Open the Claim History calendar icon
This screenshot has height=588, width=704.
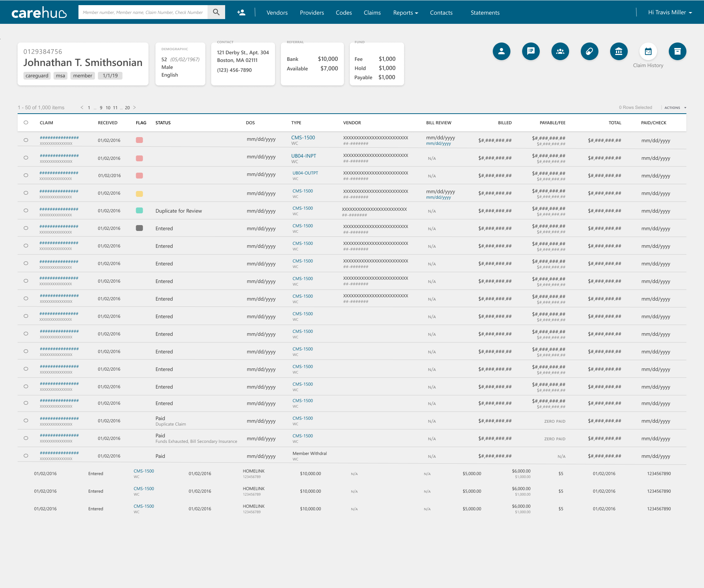pyautogui.click(x=648, y=51)
